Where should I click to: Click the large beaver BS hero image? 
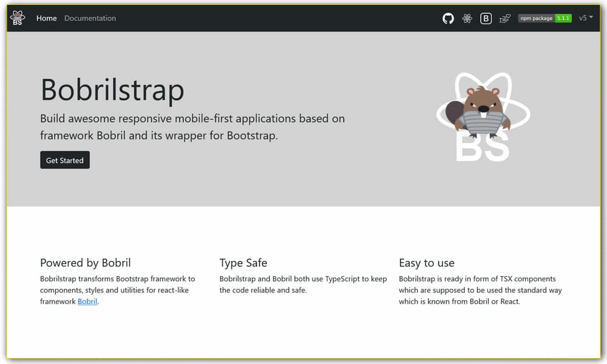[483, 118]
